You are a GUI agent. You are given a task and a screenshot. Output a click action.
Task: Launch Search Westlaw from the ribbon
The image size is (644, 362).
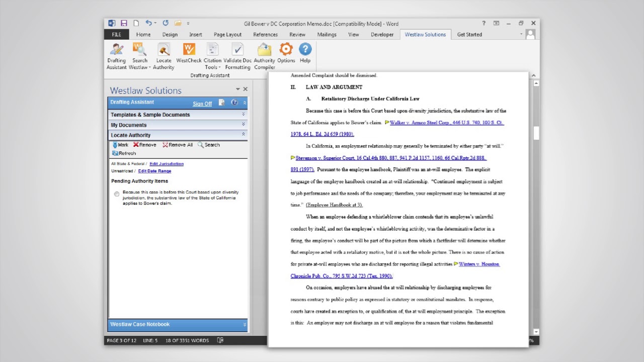140,56
